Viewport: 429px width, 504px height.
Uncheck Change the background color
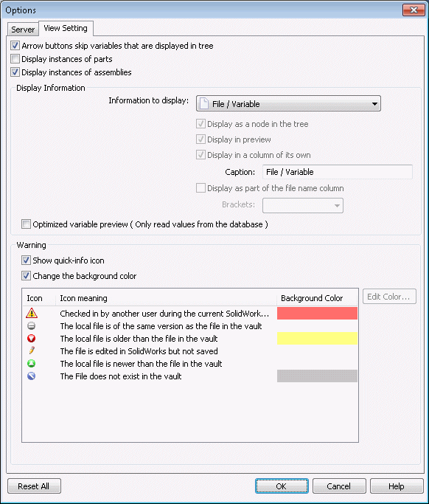(x=26, y=275)
